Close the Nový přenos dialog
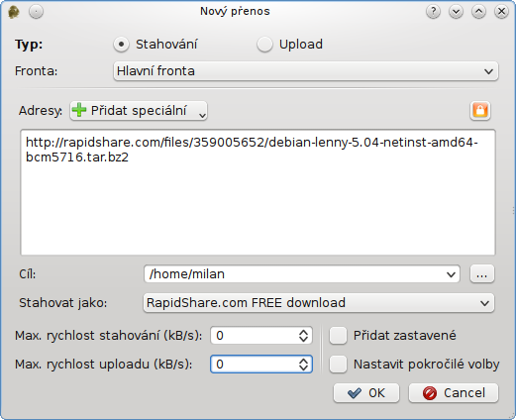Screen dimensions: 516x420 501,12
